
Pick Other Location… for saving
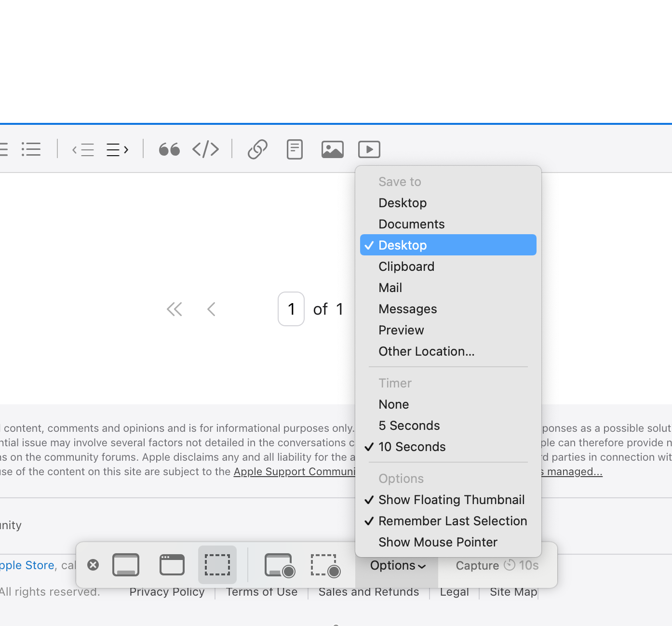pos(448,351)
